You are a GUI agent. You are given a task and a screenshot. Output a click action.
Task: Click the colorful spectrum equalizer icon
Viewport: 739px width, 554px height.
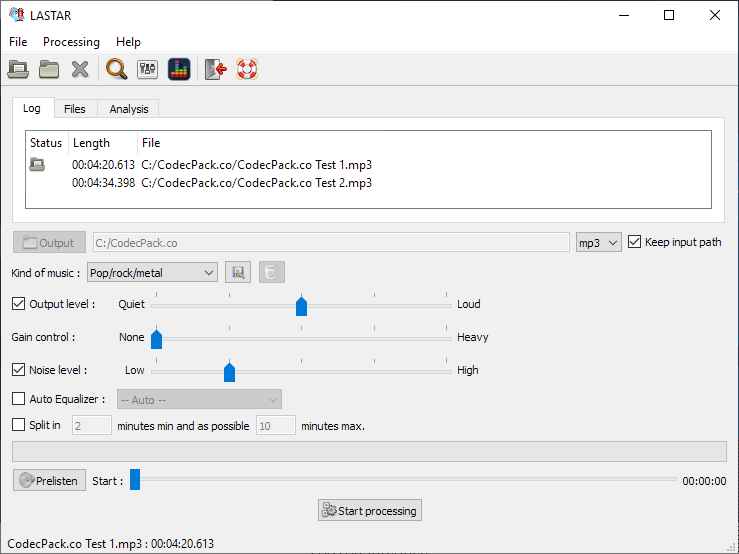(x=179, y=69)
